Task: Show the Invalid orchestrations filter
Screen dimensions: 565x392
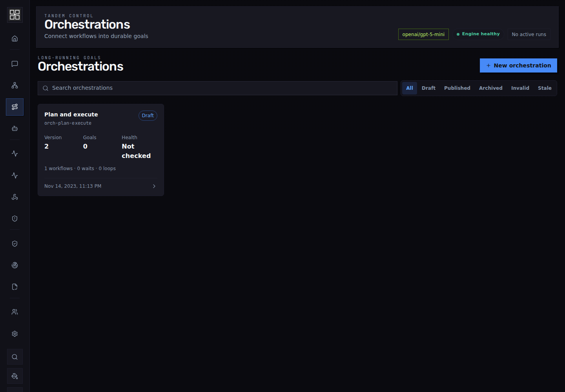Action: click(x=520, y=88)
